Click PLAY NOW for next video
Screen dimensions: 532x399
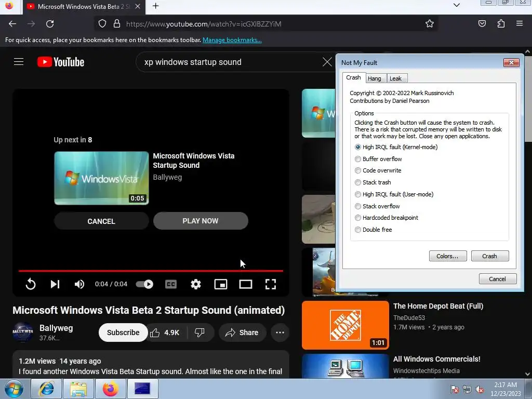pos(201,221)
